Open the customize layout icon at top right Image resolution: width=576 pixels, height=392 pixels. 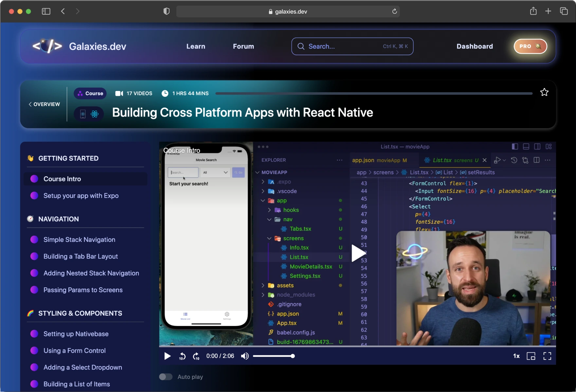[549, 146]
